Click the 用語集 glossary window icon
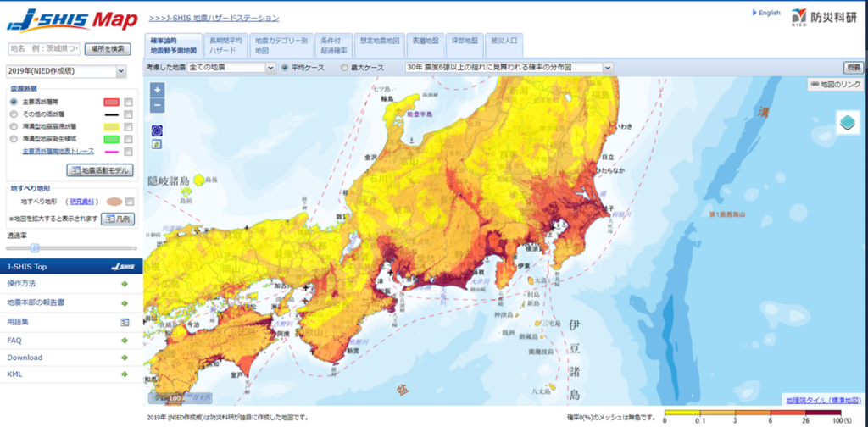The width and height of the screenshot is (868, 427). (x=125, y=322)
